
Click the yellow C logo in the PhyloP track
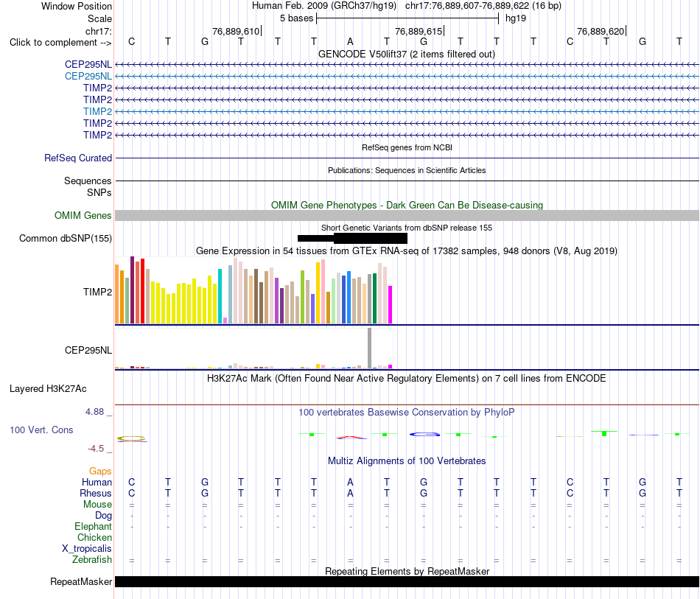click(132, 439)
